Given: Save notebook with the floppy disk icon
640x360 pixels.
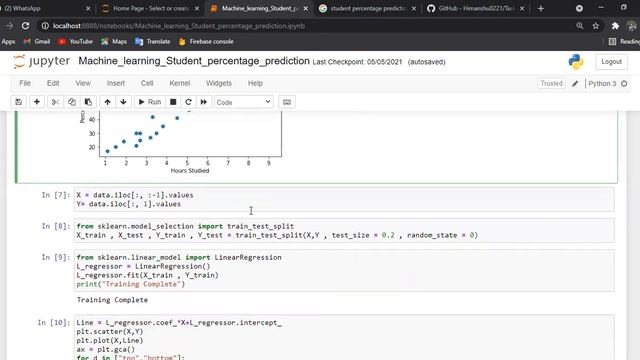Looking at the screenshot, I should pyautogui.click(x=18, y=102).
